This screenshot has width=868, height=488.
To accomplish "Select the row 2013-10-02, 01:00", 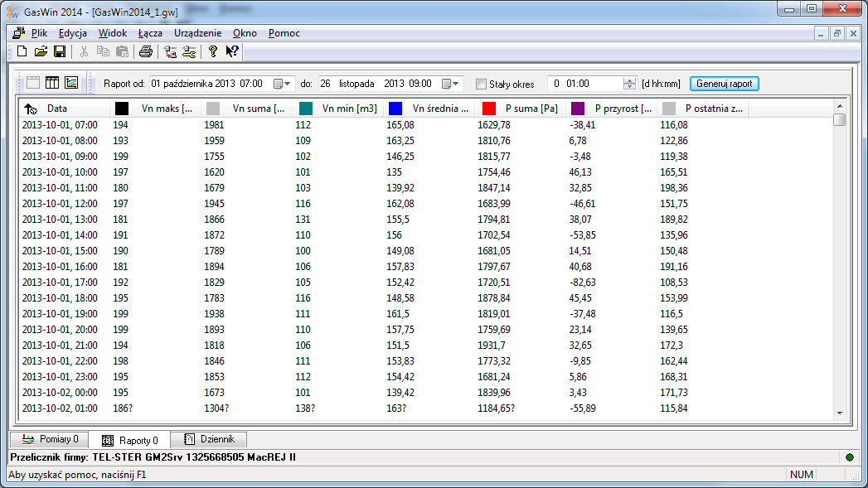I will coord(425,408).
